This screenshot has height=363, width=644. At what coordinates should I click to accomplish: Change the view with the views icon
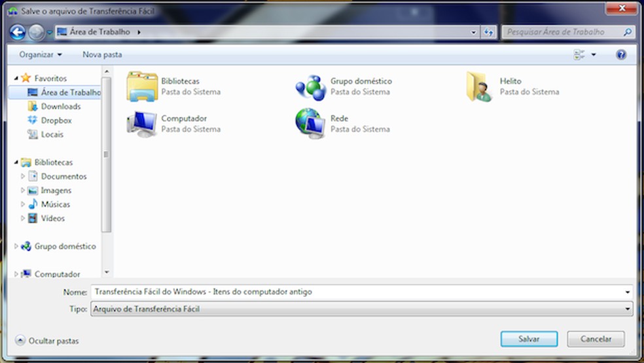pos(579,55)
